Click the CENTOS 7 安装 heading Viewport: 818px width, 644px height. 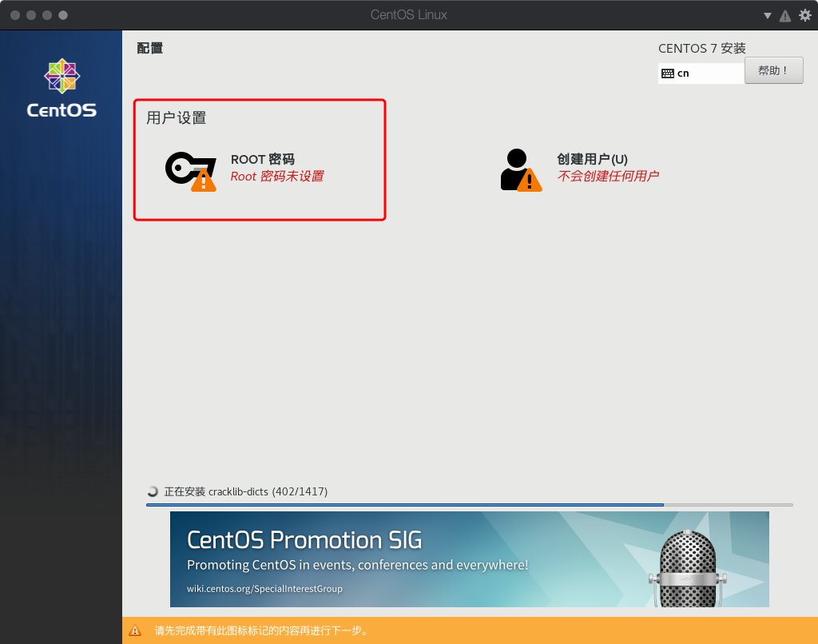click(702, 49)
